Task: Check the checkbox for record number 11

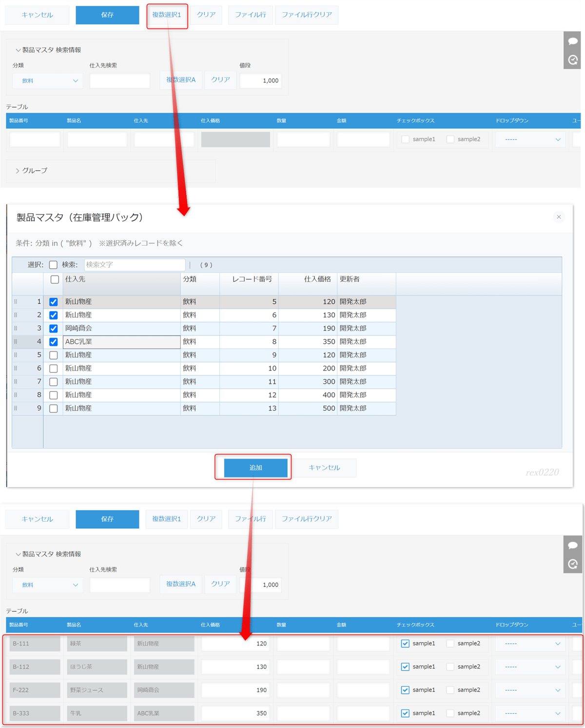Action: point(54,382)
